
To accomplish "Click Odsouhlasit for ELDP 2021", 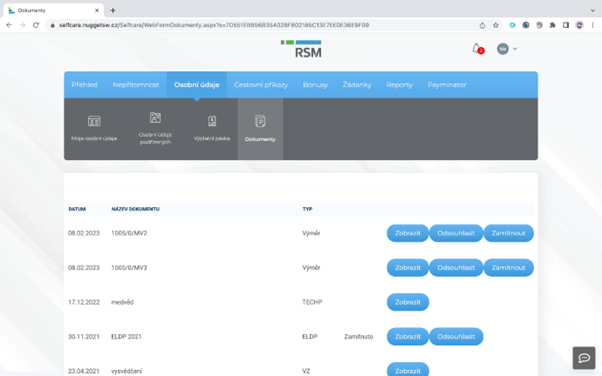I will tap(456, 336).
